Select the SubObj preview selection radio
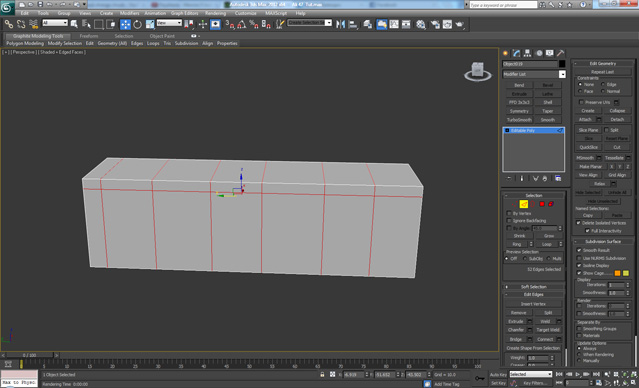This screenshot has height=388, width=639. click(525, 258)
